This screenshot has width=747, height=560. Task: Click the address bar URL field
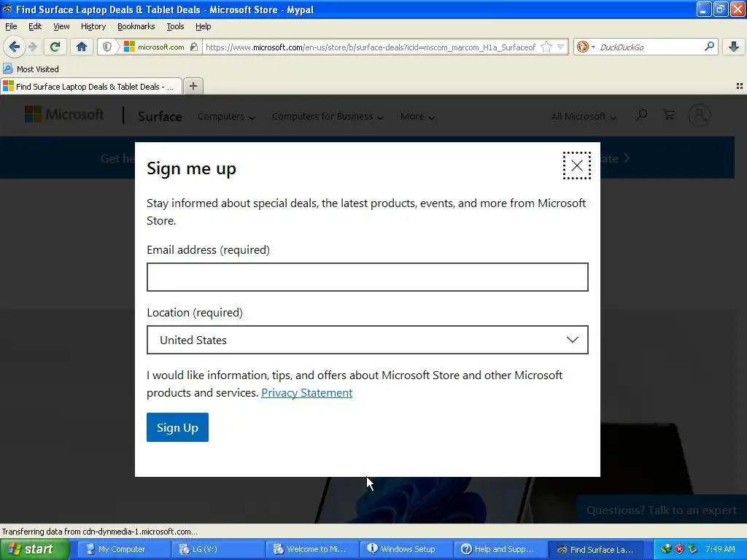click(x=371, y=47)
